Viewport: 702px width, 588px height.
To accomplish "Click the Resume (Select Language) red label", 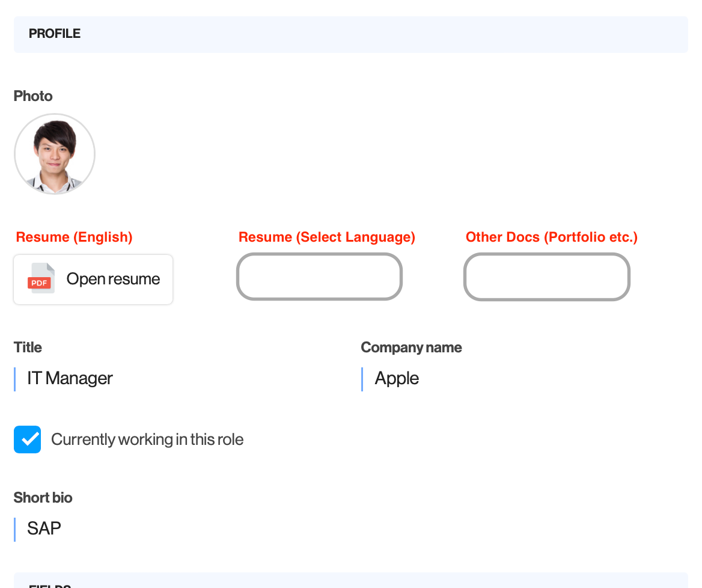I will point(327,237).
